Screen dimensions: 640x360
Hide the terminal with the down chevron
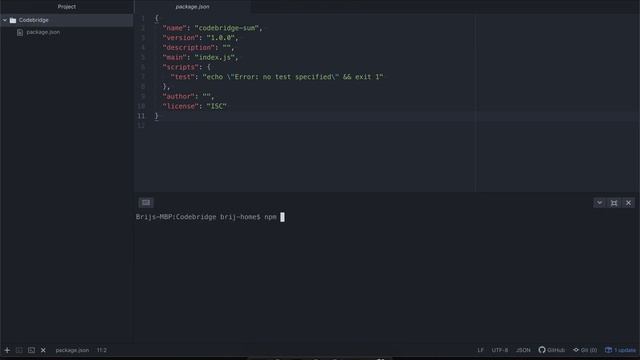[599, 203]
